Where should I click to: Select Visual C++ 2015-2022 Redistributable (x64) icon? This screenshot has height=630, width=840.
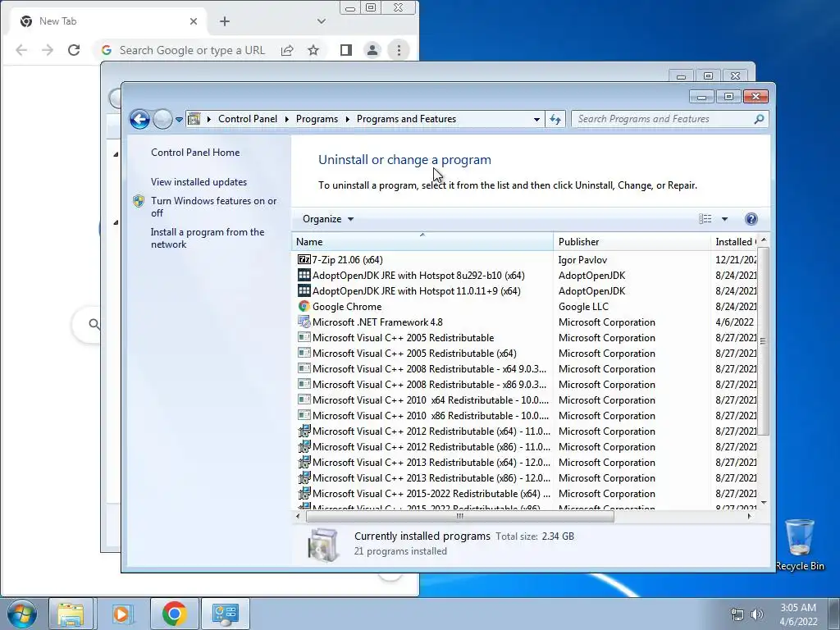tap(304, 493)
